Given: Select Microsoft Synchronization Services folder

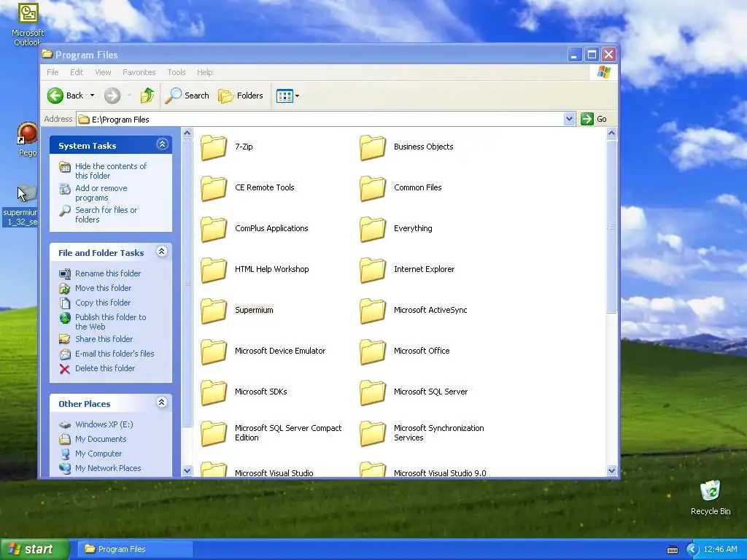Looking at the screenshot, I should pos(373,433).
